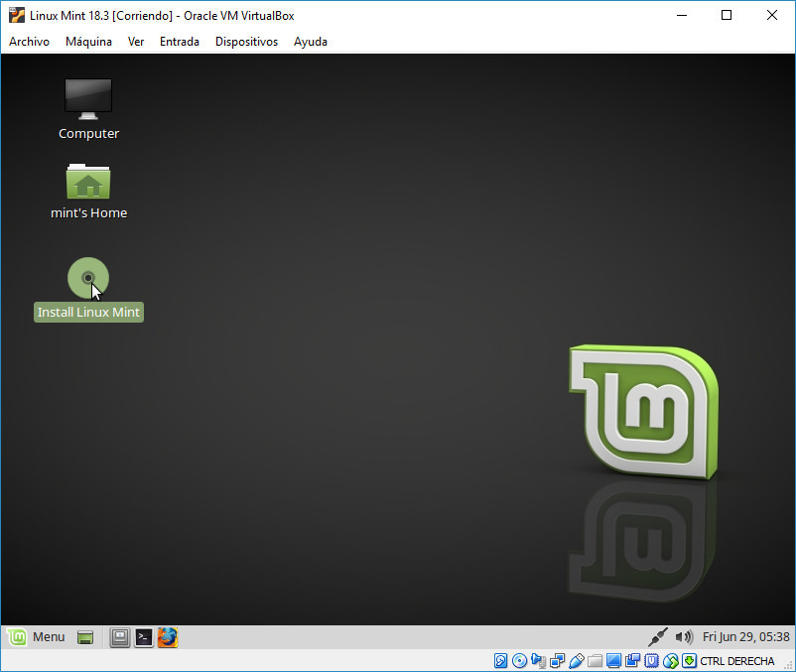Screen dimensions: 796x672
Task: Open the Mint Menu button
Action: pyautogui.click(x=37, y=637)
